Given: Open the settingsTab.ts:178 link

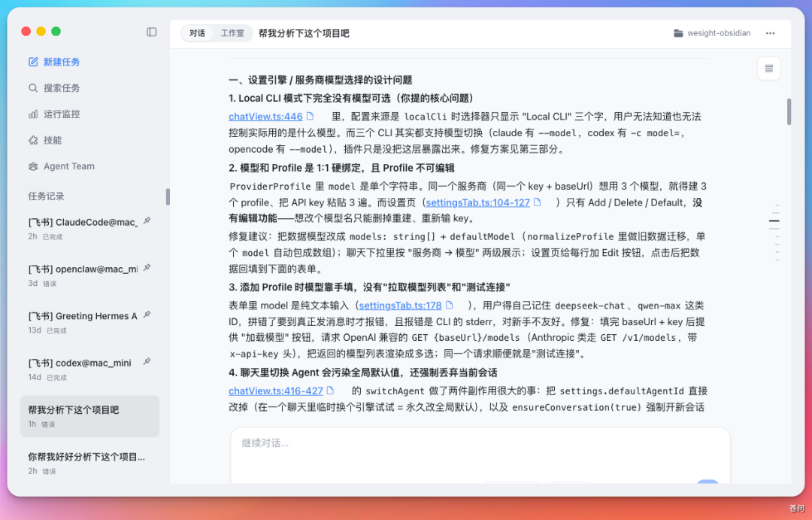Looking at the screenshot, I should point(400,306).
